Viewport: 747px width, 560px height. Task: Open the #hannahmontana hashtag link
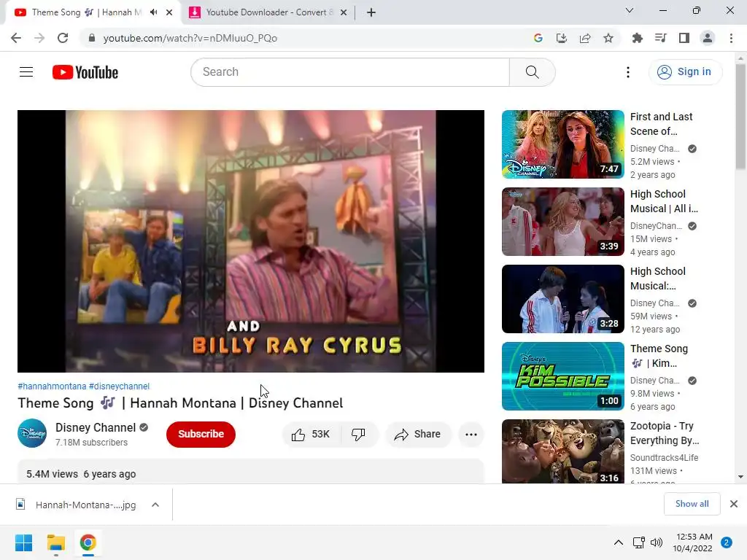tap(52, 386)
